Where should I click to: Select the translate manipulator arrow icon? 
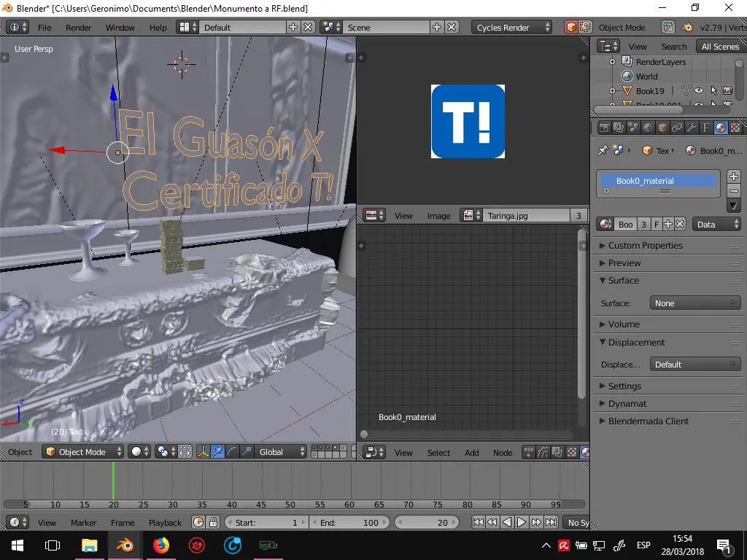click(x=217, y=451)
